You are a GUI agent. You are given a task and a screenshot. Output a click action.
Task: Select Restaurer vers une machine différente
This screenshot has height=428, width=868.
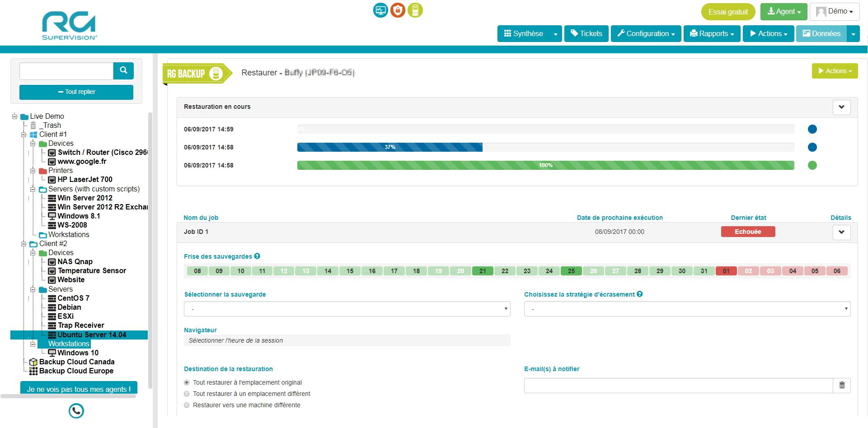point(187,405)
